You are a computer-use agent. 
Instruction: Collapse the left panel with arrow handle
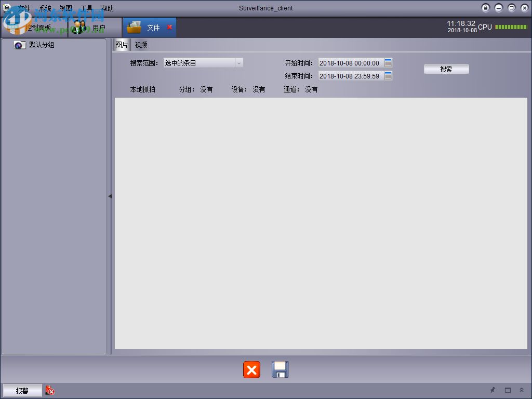coord(110,196)
